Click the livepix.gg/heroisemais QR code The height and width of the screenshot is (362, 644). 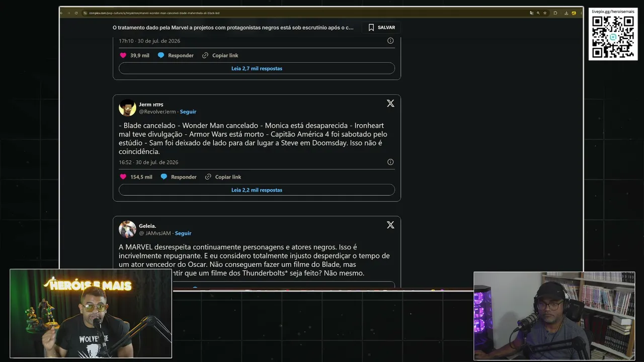[613, 38]
